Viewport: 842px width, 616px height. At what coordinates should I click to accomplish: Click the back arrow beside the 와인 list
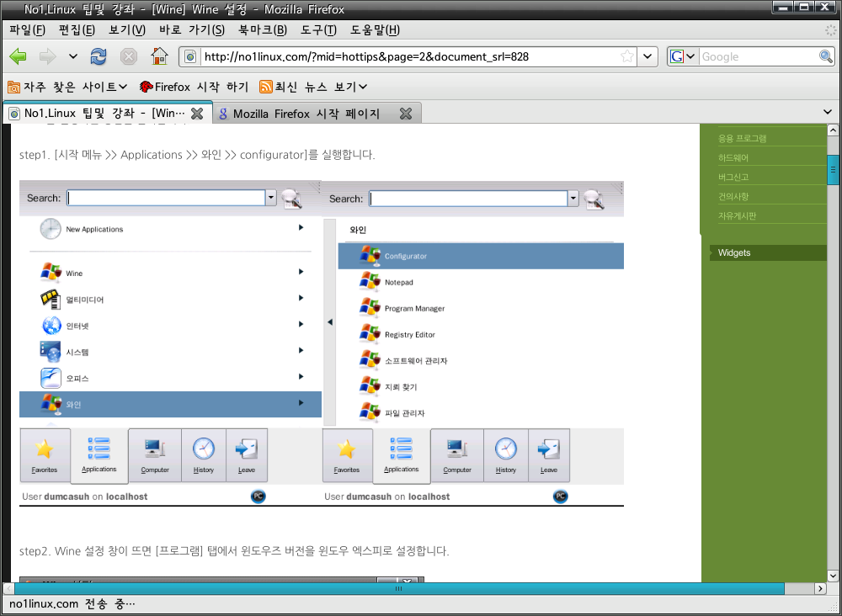330,322
